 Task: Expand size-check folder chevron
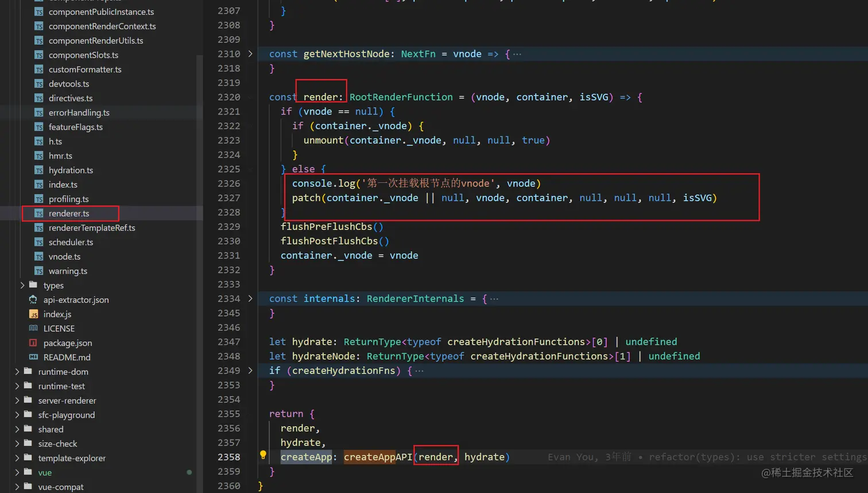tap(17, 444)
